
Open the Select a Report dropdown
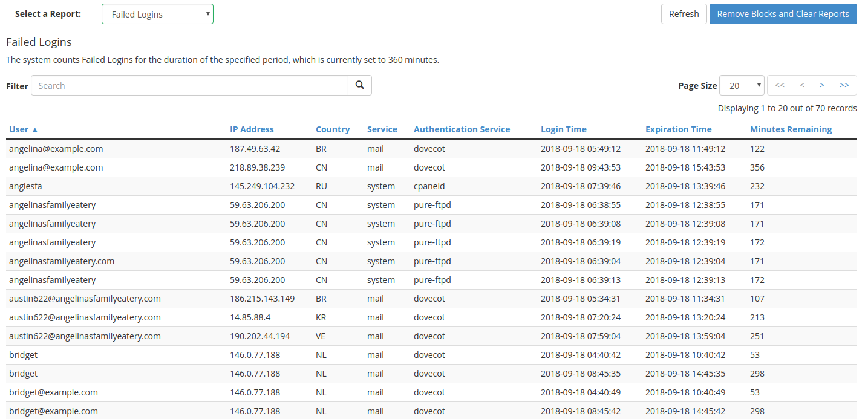(x=157, y=14)
